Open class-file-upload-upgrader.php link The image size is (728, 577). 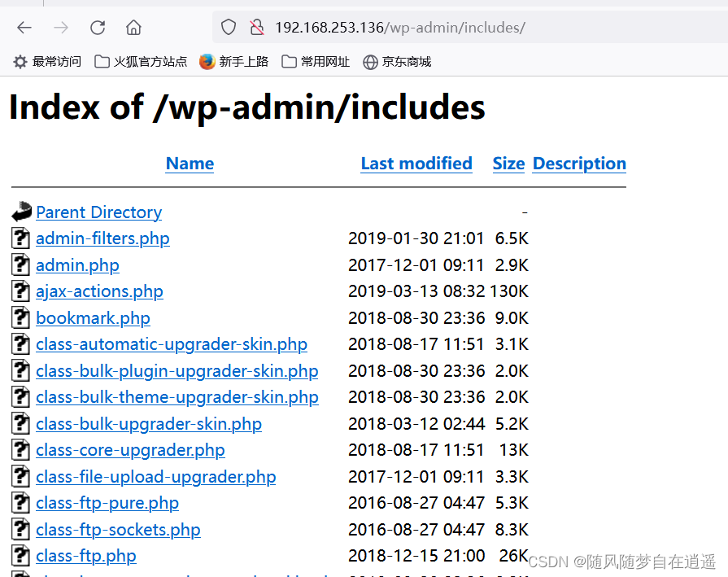156,477
